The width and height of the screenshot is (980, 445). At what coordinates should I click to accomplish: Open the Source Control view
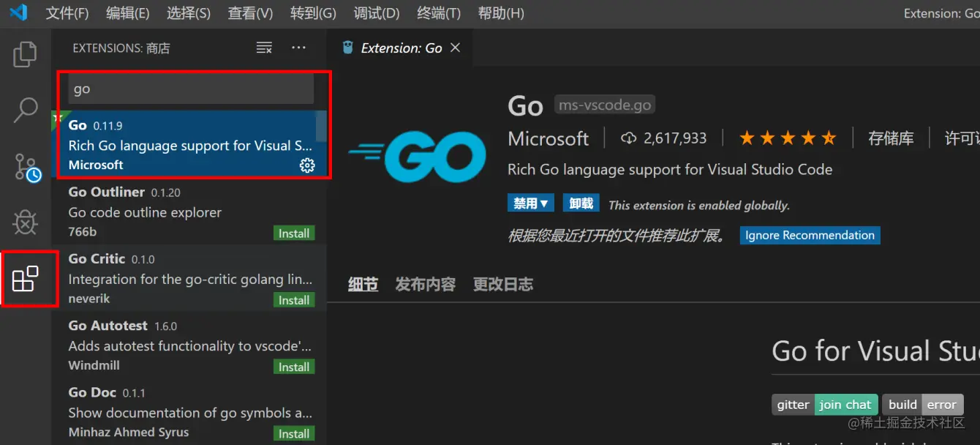[x=27, y=168]
